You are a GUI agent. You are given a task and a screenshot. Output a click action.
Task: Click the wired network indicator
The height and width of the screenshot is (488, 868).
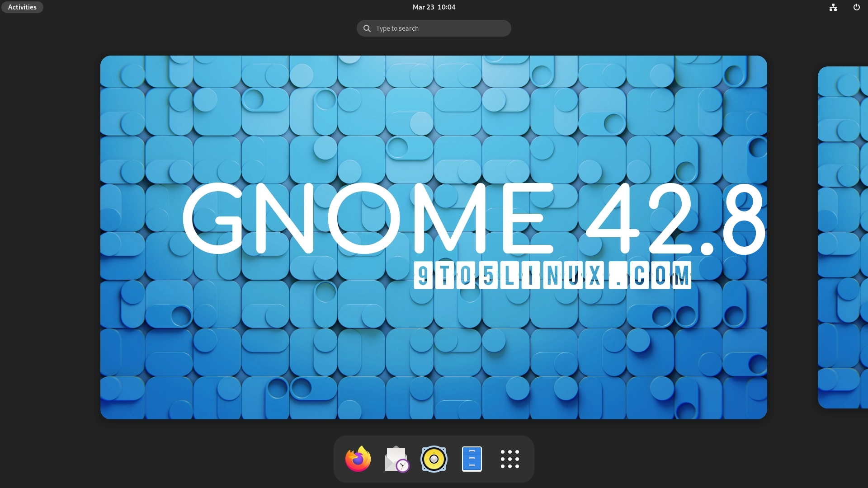(832, 7)
